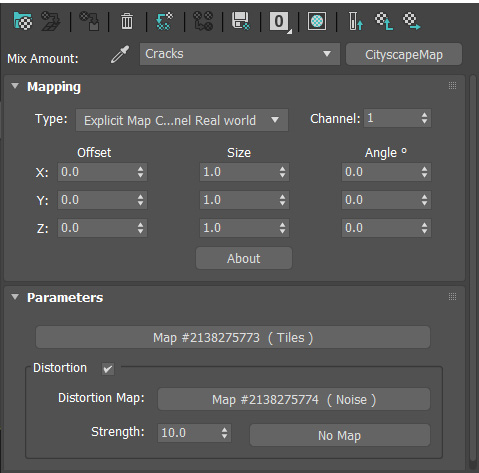Collapse the Parameters rollout
The width and height of the screenshot is (479, 473).
pyautogui.click(x=15, y=297)
